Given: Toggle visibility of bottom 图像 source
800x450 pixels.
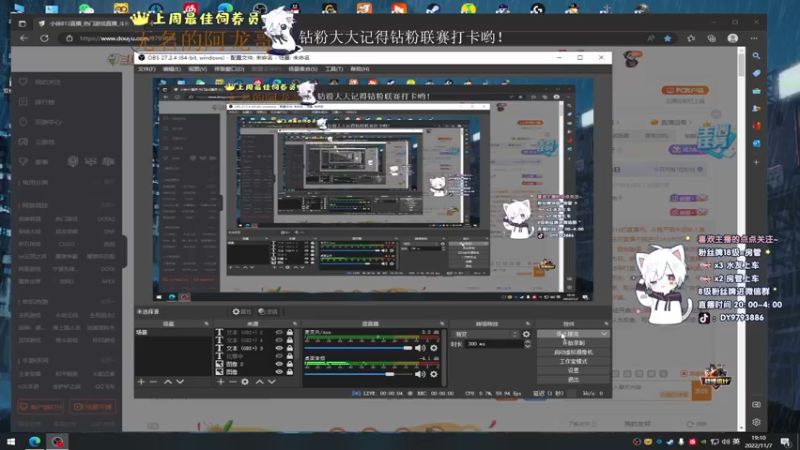Looking at the screenshot, I should [279, 371].
